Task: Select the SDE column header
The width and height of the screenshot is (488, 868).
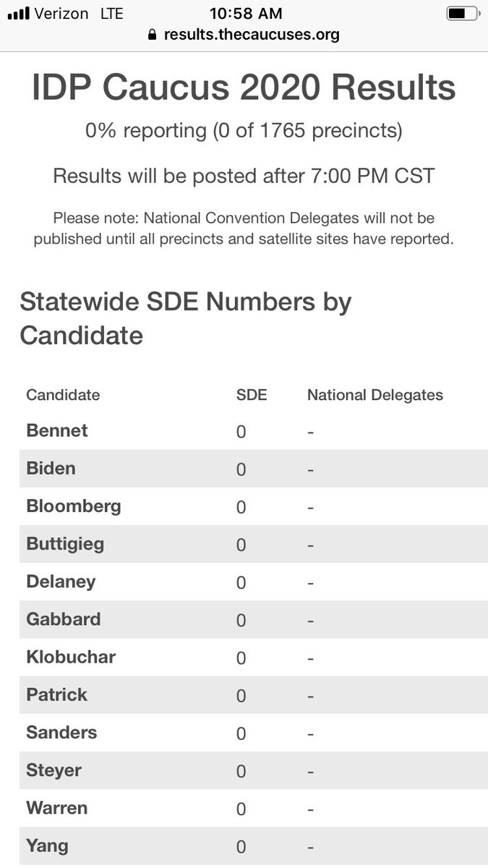Action: (x=252, y=395)
